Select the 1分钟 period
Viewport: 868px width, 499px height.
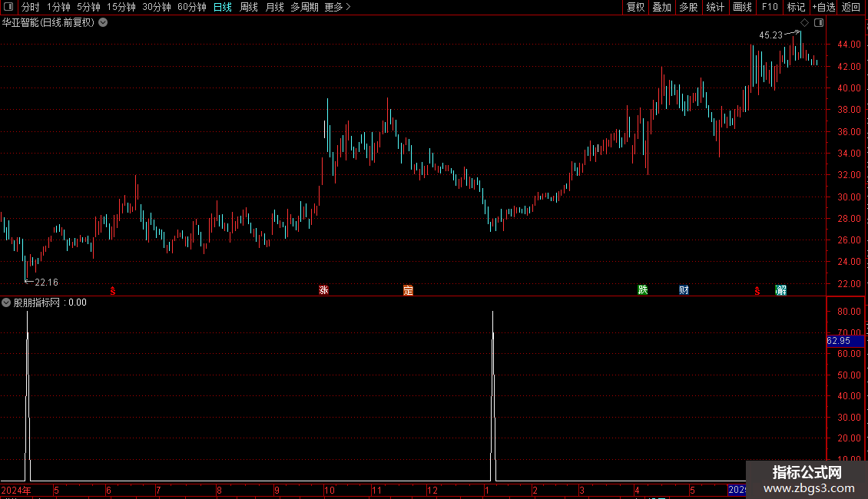point(58,7)
